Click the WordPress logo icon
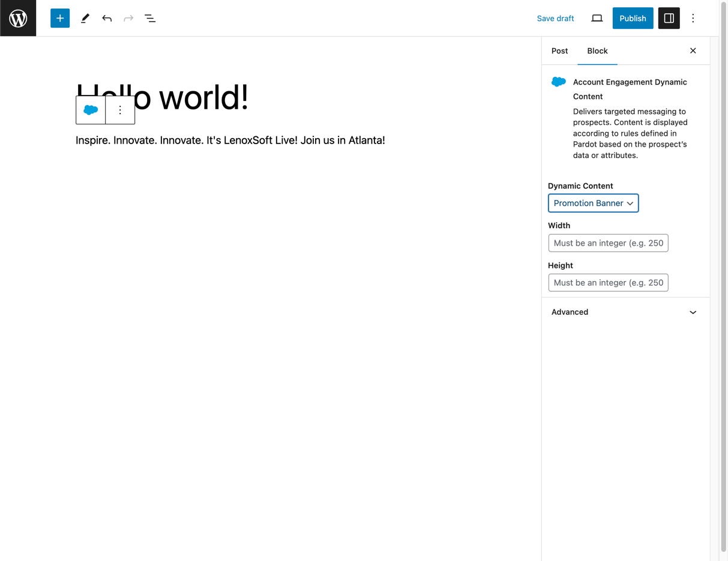This screenshot has width=728, height=561. point(18,18)
